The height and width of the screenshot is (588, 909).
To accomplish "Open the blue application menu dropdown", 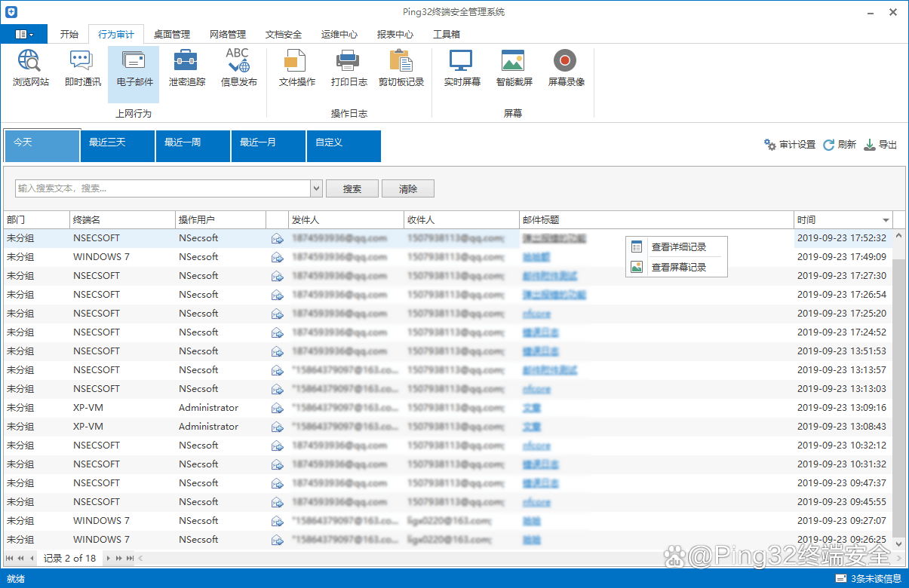I will click(24, 34).
